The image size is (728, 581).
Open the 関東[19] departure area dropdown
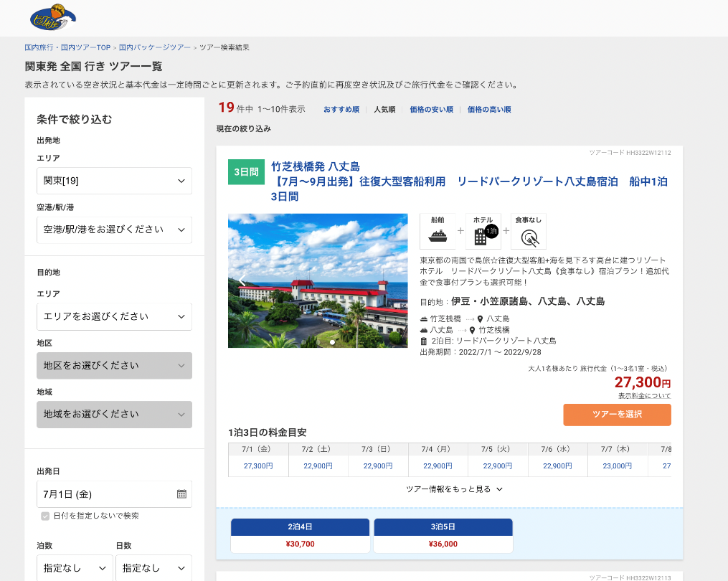(114, 181)
